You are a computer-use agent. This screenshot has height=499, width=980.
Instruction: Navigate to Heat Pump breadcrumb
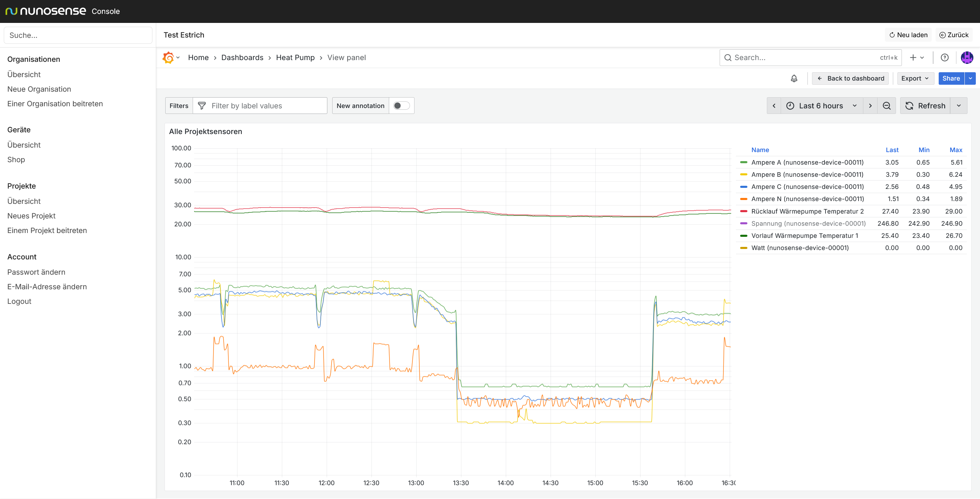pos(295,58)
